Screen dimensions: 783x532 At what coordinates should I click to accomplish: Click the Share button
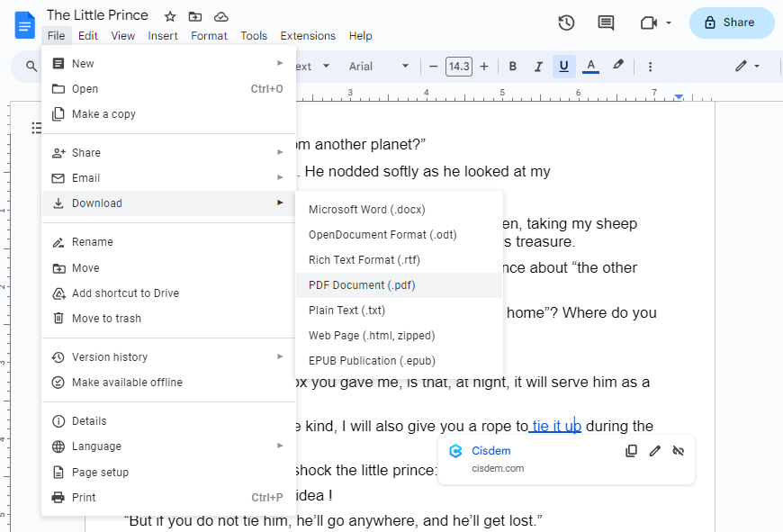click(x=732, y=23)
